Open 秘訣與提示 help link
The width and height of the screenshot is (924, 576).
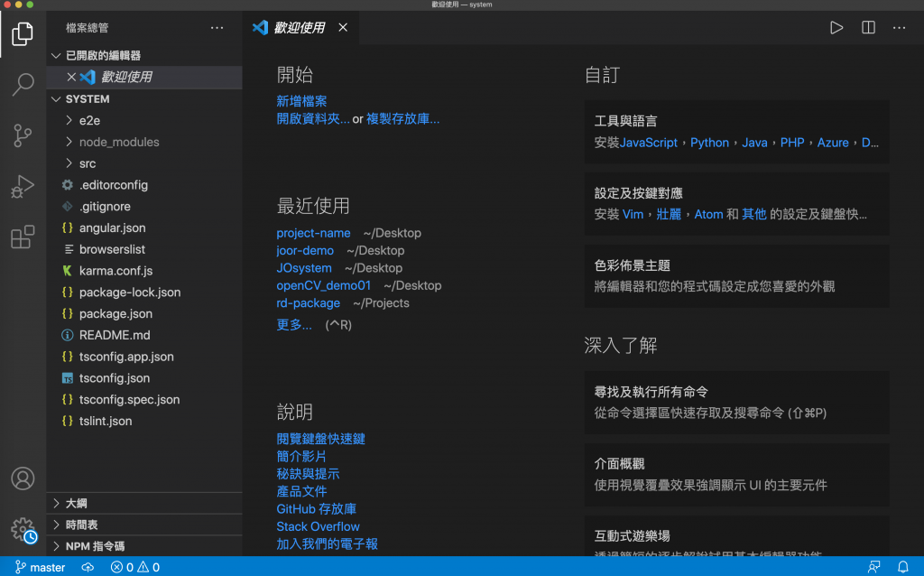pyautogui.click(x=308, y=474)
